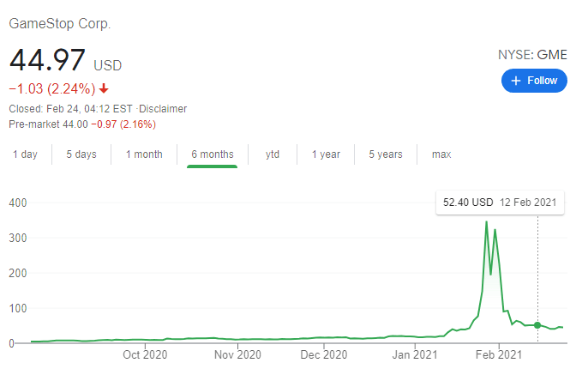Click the red down arrow icon
The image size is (588, 375).
tap(104, 88)
